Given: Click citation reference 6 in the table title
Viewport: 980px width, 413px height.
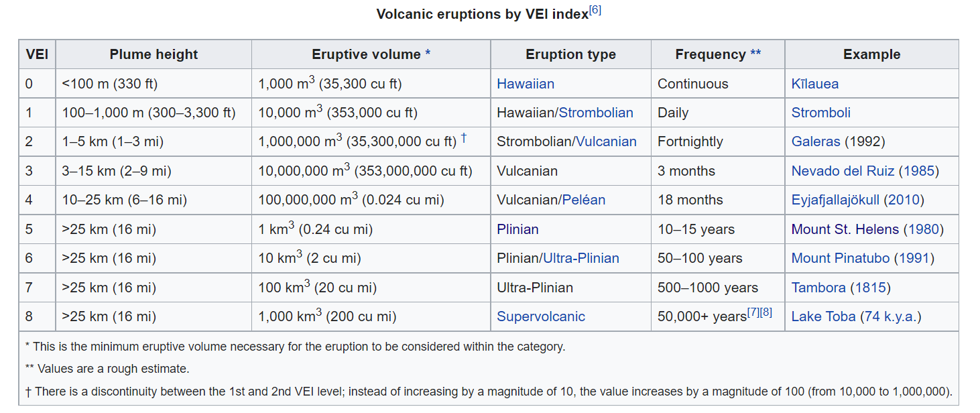Looking at the screenshot, I should point(595,11).
